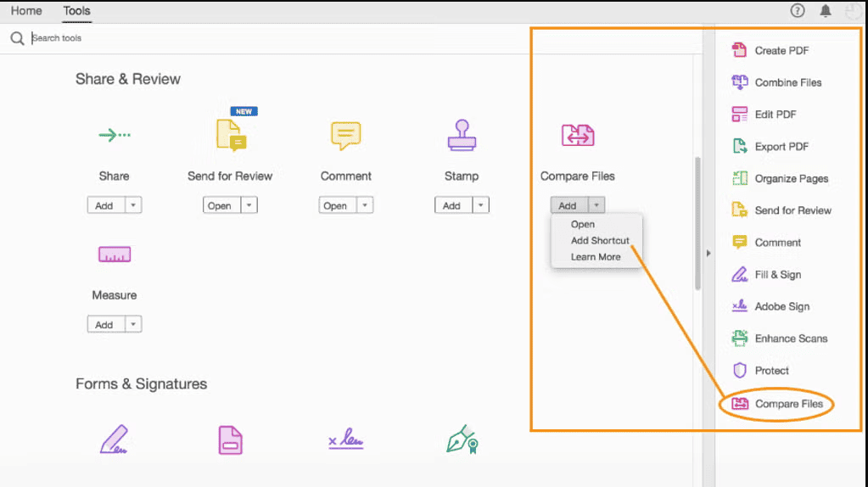Click the Organize Pages icon in the sidebar
The image size is (868, 487).
point(740,178)
